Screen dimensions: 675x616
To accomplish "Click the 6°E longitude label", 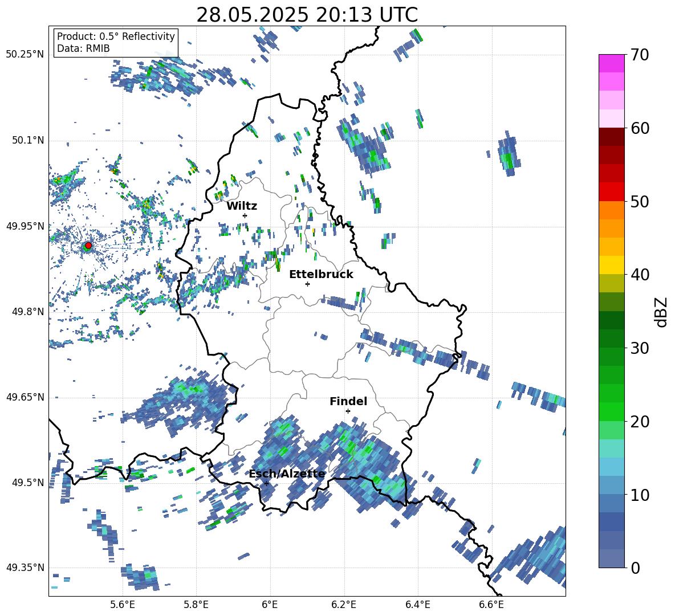I will (270, 605).
